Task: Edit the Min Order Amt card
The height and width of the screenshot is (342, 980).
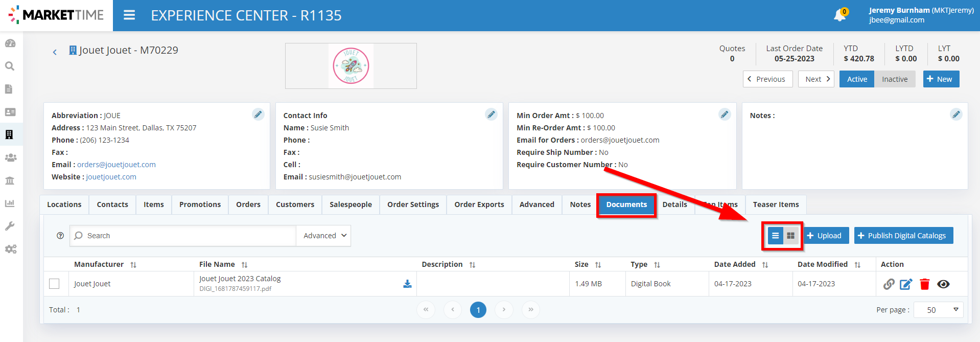Action: coord(725,115)
